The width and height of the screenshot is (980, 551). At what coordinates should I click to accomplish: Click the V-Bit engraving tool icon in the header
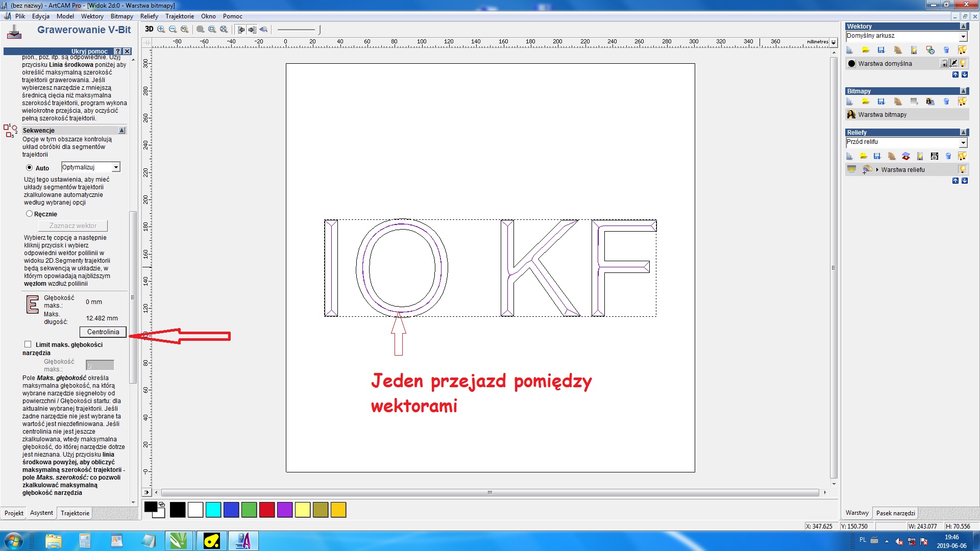pos(14,32)
